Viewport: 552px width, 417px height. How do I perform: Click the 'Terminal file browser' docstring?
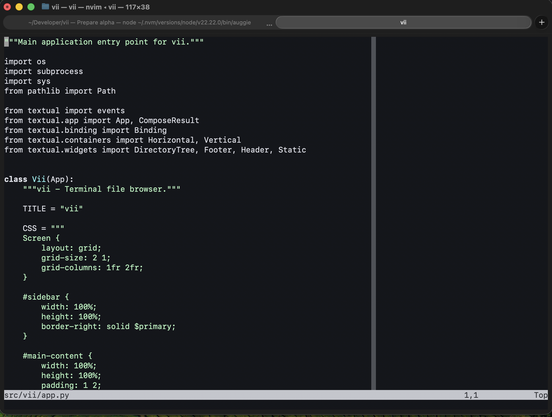click(x=101, y=189)
